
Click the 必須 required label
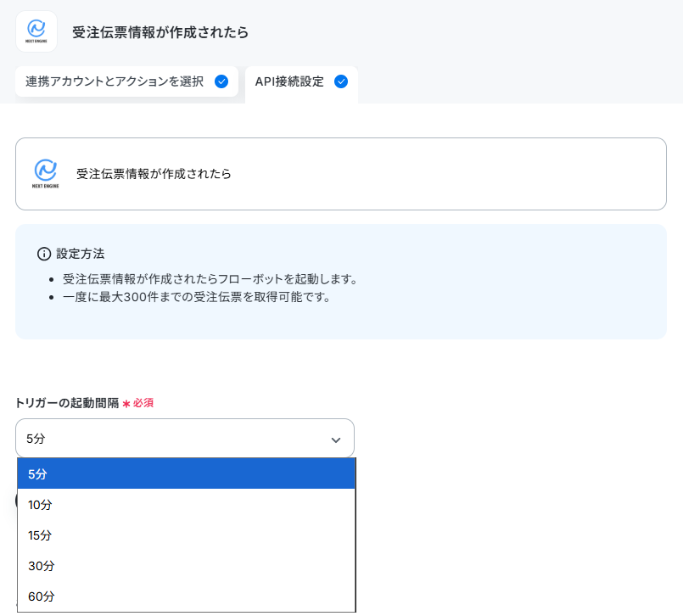(x=143, y=403)
